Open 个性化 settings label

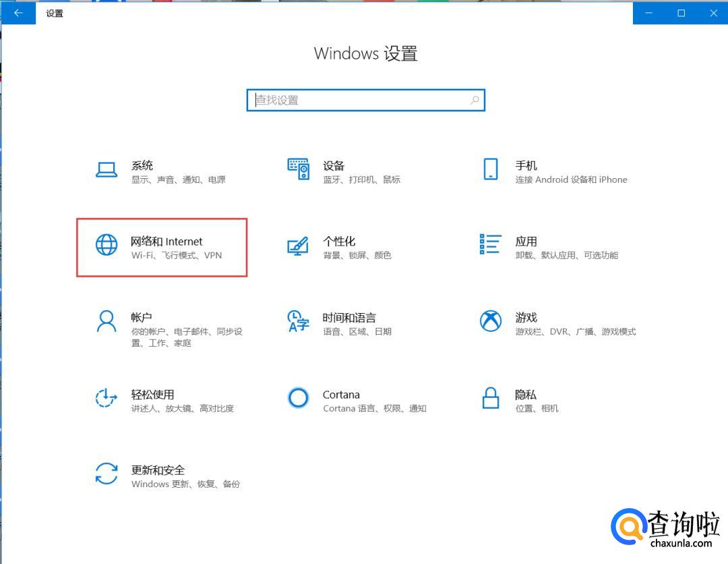[339, 241]
